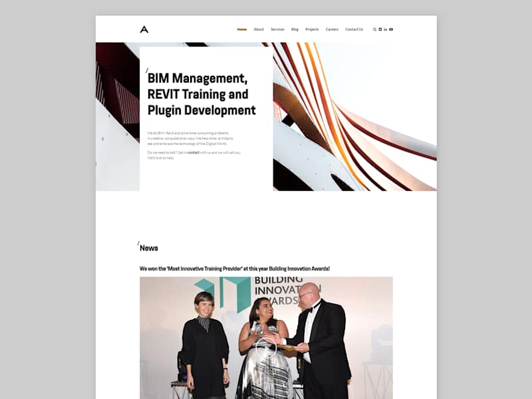The height and width of the screenshot is (399, 532).
Task: Open the YouTube icon in header
Action: tap(391, 29)
